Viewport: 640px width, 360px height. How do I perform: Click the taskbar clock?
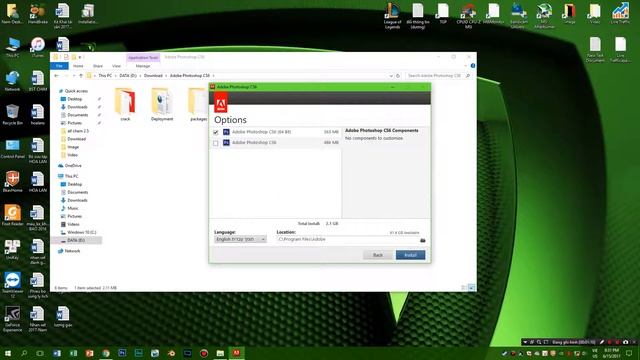pyautogui.click(x=611, y=353)
